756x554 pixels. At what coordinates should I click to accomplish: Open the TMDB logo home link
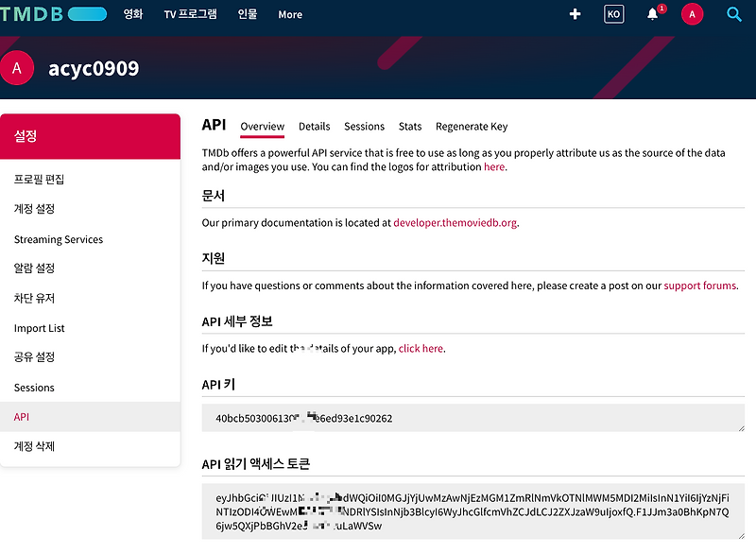tap(53, 14)
